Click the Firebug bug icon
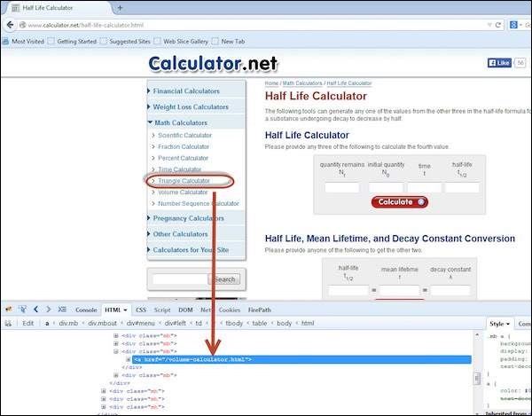This screenshot has height=416, width=532. coord(9,309)
